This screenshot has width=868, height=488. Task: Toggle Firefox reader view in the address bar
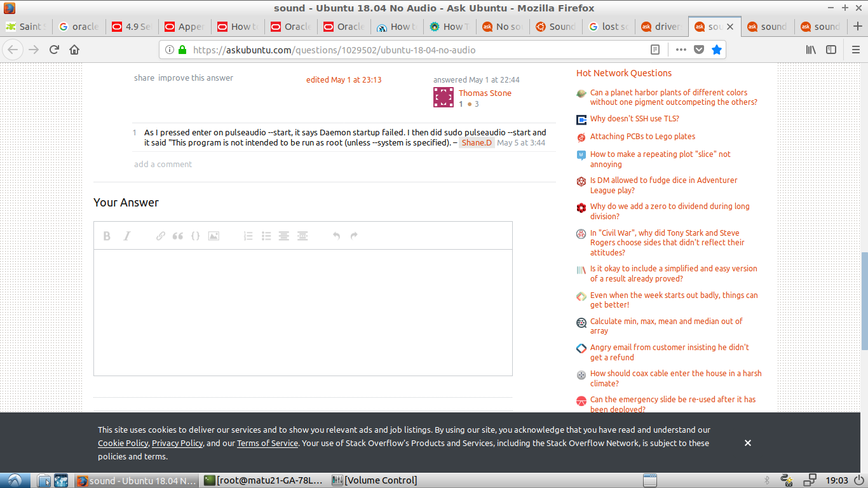click(655, 50)
